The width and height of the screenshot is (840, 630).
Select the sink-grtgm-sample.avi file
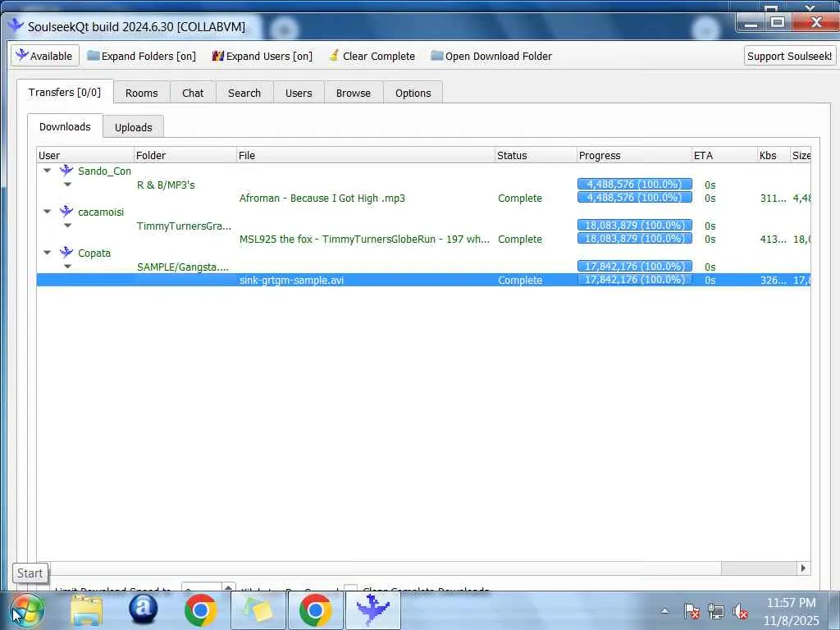(291, 281)
